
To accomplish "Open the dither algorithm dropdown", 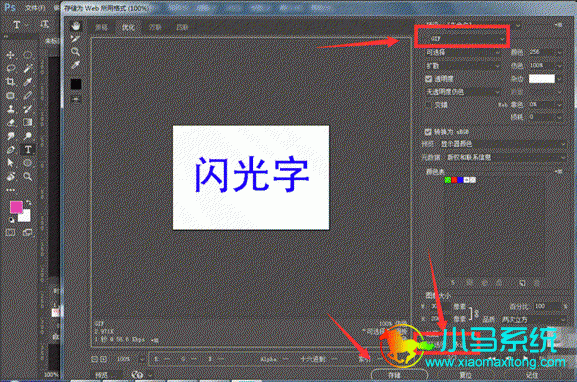I will coord(463,66).
